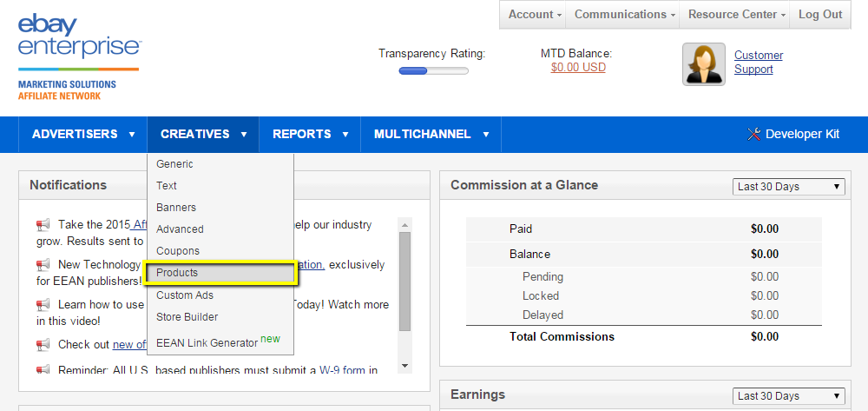Click megaphone icon beside 'Learn how to use' notification

point(43,305)
